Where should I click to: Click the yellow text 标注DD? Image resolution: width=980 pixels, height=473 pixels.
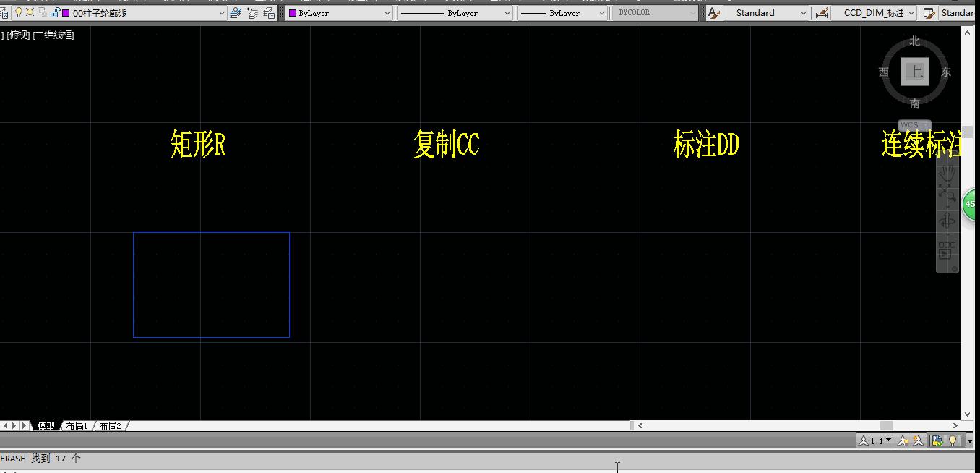pos(706,144)
